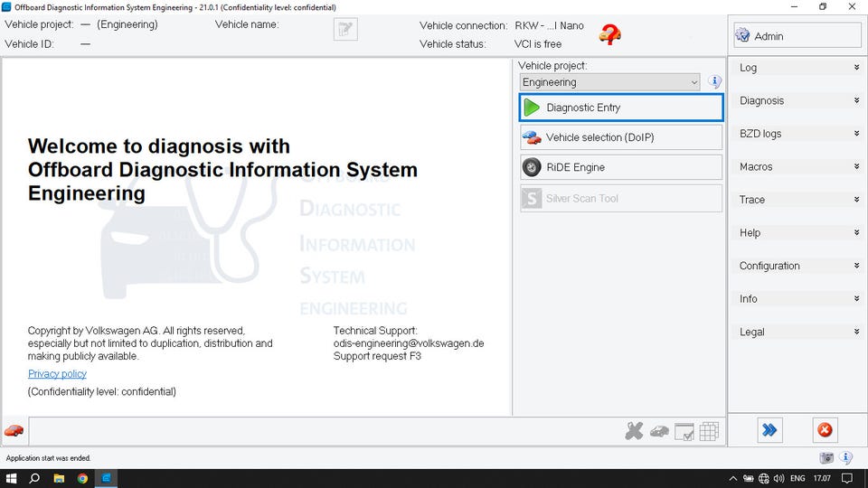868x488 pixels.
Task: Open Chrome from the Windows taskbar
Action: (x=82, y=479)
